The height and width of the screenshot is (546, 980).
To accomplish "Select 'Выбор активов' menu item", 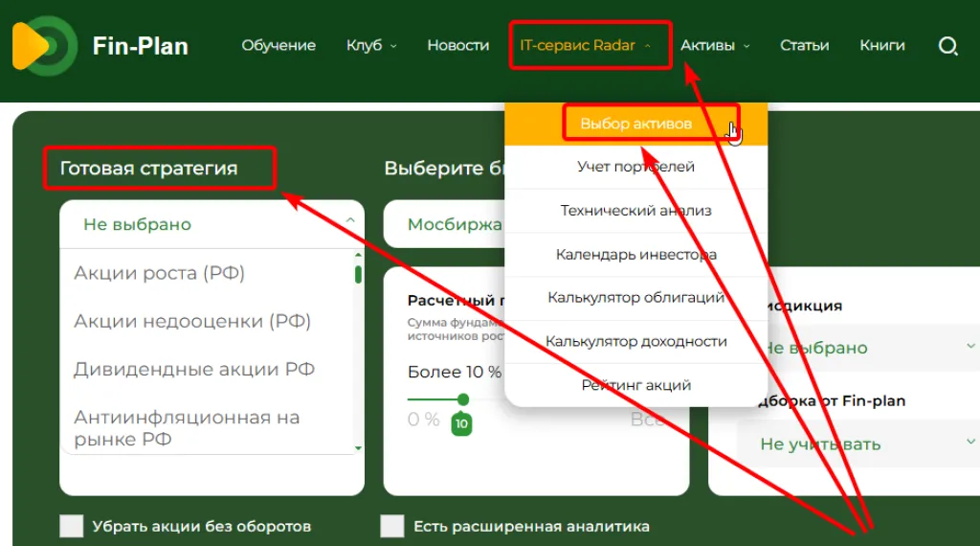I will coord(635,124).
